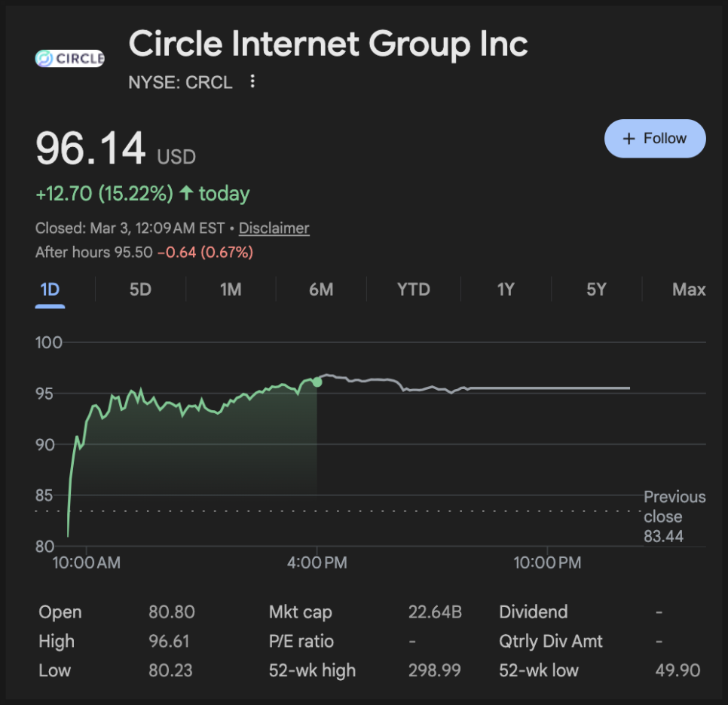Click the Mkt cap value 22.64B
728x705 pixels.
(x=435, y=612)
